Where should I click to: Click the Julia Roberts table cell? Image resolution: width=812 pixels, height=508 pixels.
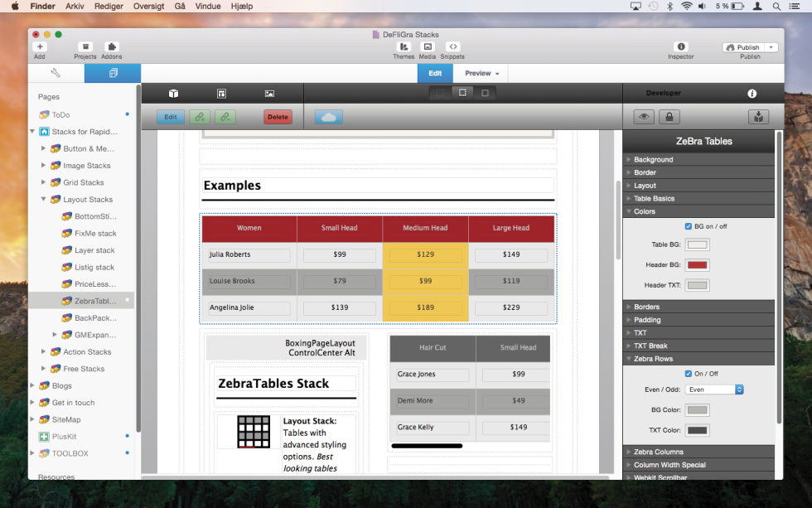pos(249,254)
